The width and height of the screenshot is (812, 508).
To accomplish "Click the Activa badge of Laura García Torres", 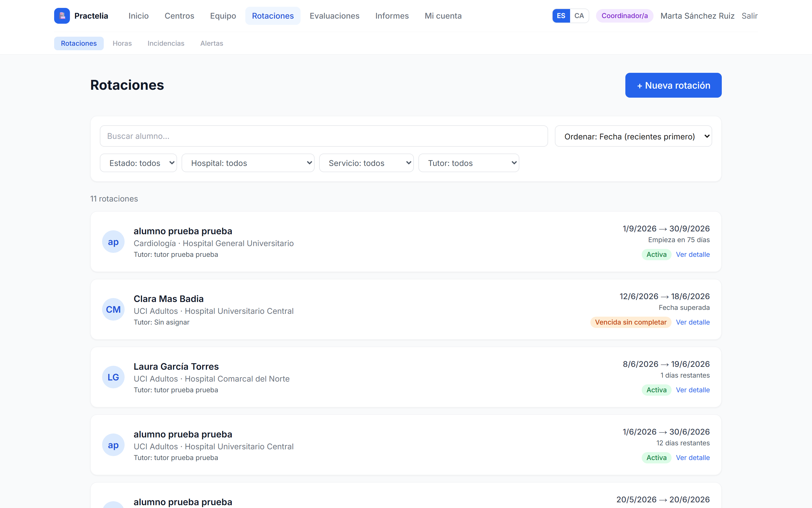I will (x=657, y=390).
